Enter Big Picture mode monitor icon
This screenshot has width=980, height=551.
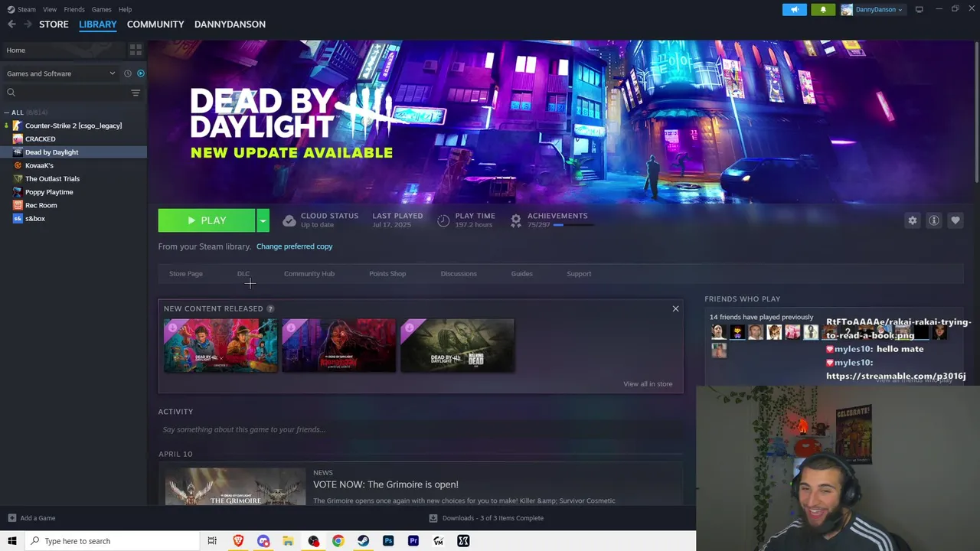919,9
